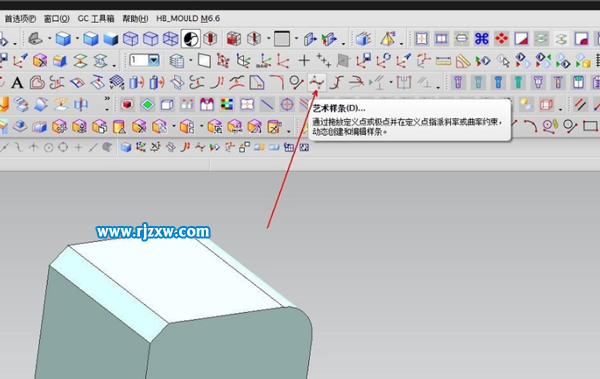Open the 帮助(H) help menu
The image size is (600, 379).
[x=135, y=18]
